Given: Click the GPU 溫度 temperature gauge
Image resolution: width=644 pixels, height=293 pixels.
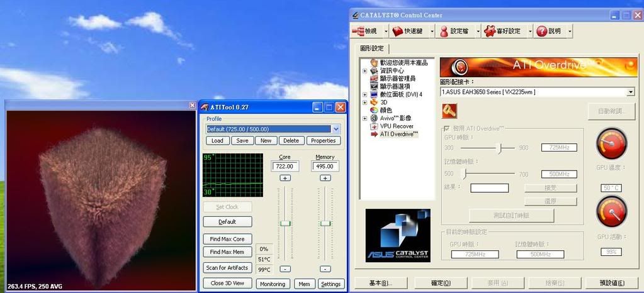Looking at the screenshot, I should (611, 143).
